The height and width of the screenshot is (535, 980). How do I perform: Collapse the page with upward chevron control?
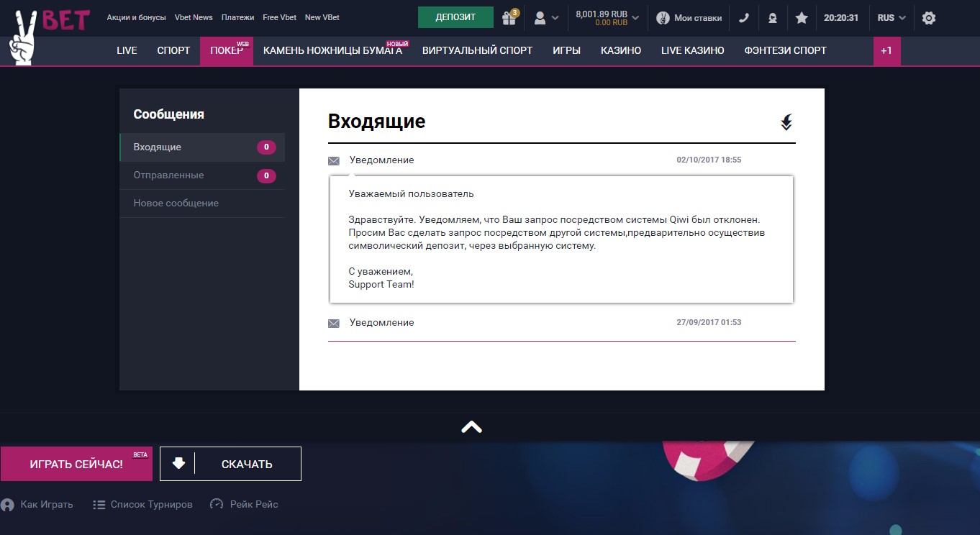pyautogui.click(x=471, y=426)
